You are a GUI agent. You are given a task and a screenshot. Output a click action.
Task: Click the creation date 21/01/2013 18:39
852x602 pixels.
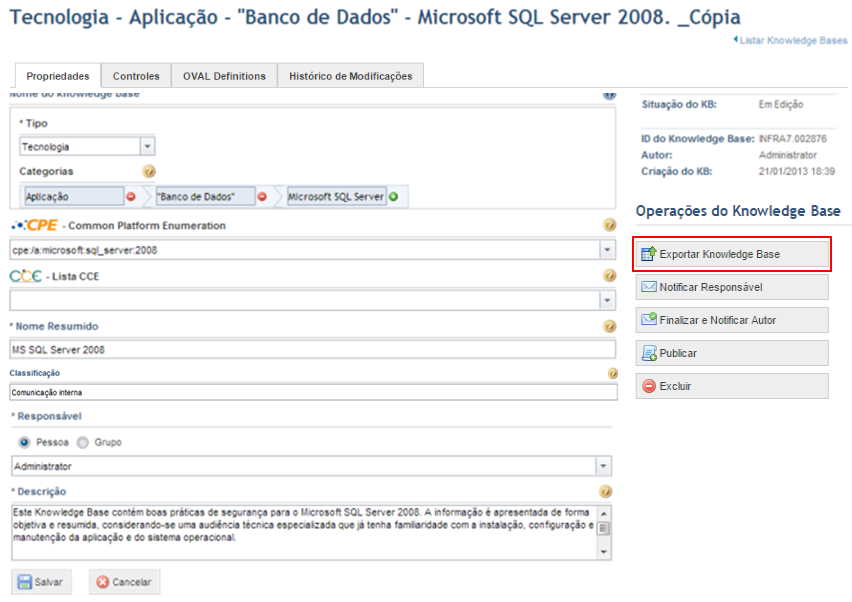click(x=797, y=171)
